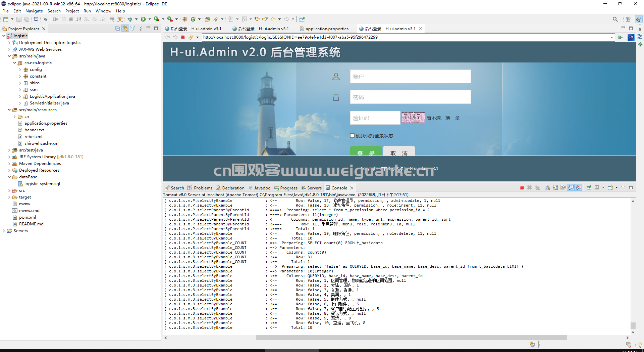Refresh the internal browser page
644x352 pixels.
[191, 37]
